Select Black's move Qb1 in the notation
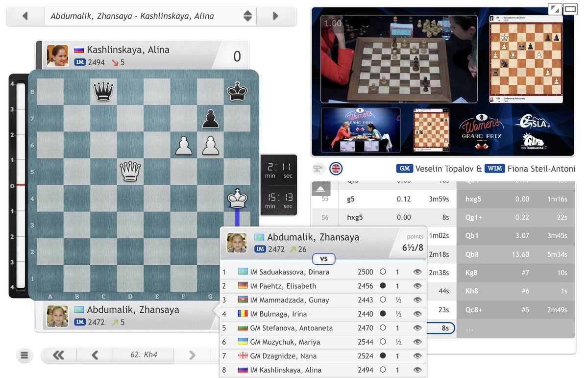The height and width of the screenshot is (378, 588). (472, 235)
